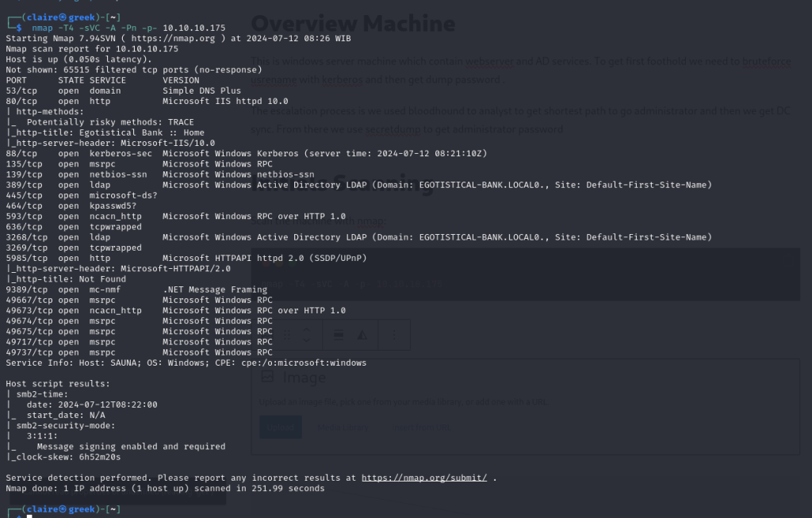Click the 'http-title: Not Found' line
This screenshot has height=518, width=812.
(x=66, y=279)
